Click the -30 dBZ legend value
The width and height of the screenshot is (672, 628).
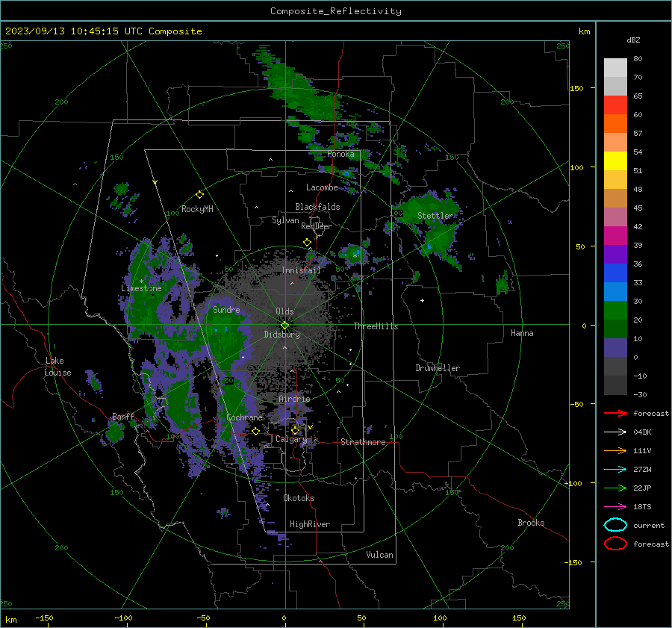click(x=640, y=394)
